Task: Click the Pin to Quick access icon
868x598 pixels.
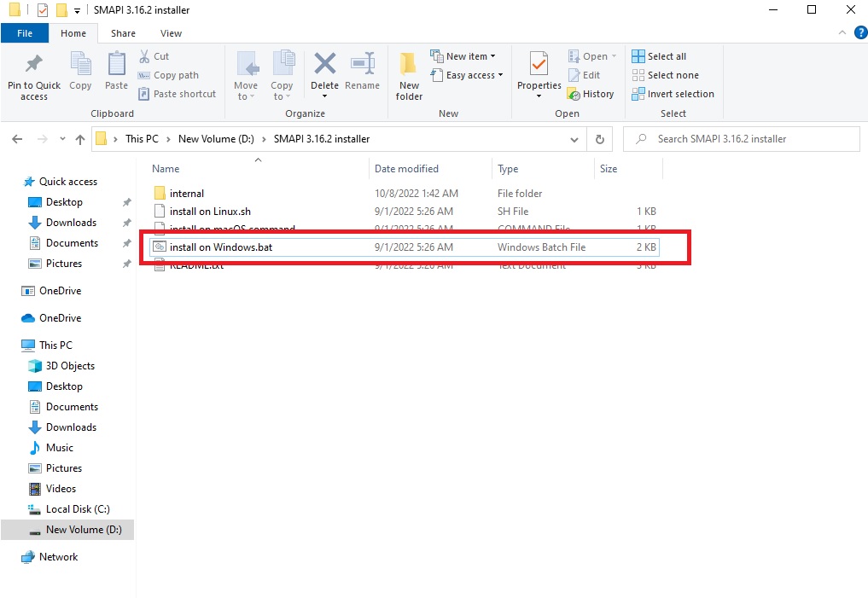Action: (x=34, y=66)
